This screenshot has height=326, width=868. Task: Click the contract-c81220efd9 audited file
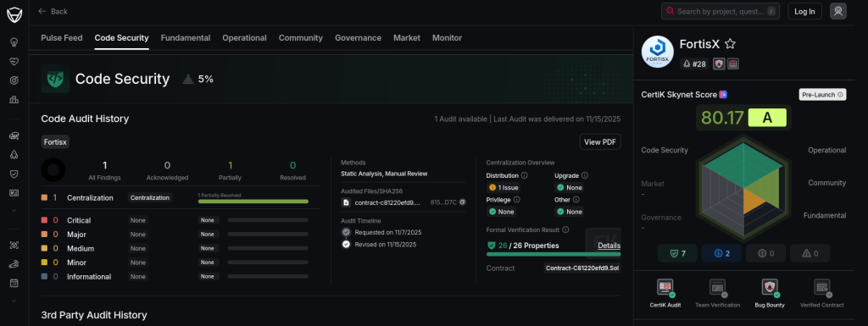(382, 202)
